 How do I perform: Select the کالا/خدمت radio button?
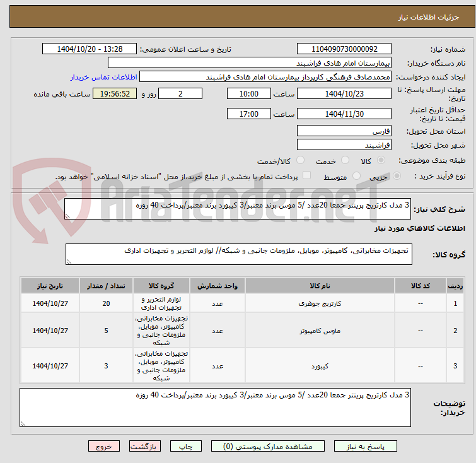click(300, 160)
